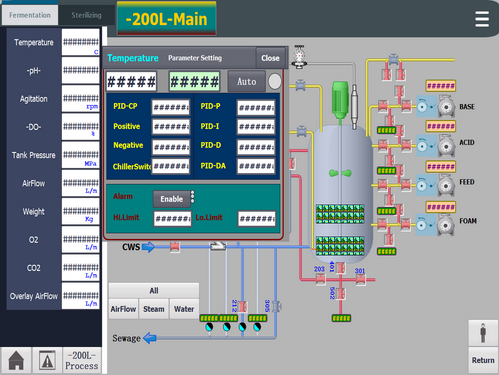
Task: Toggle the Auto mode button
Action: point(247,81)
